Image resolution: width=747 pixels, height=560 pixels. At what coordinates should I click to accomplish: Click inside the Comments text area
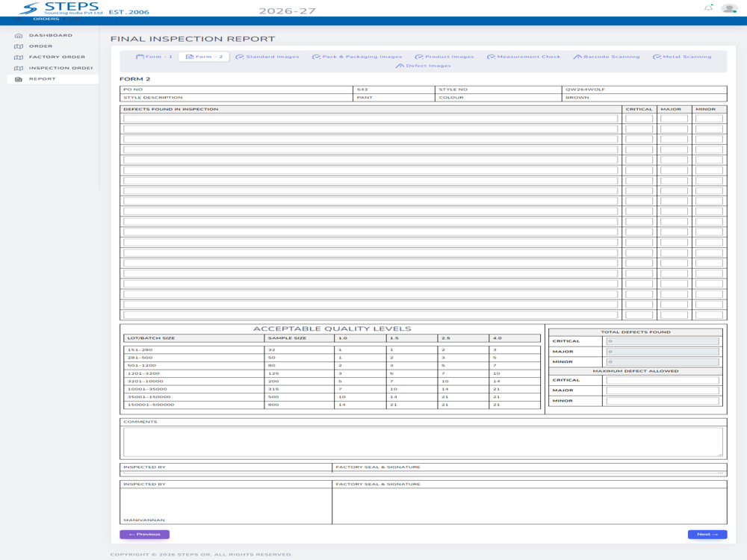(423, 442)
